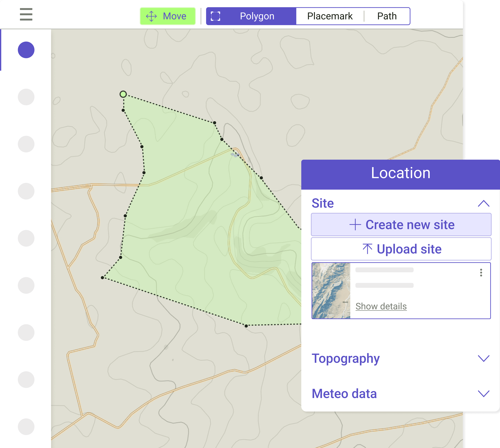This screenshot has height=448, width=500.
Task: Click the polygon selection frame icon
Action: point(215,16)
